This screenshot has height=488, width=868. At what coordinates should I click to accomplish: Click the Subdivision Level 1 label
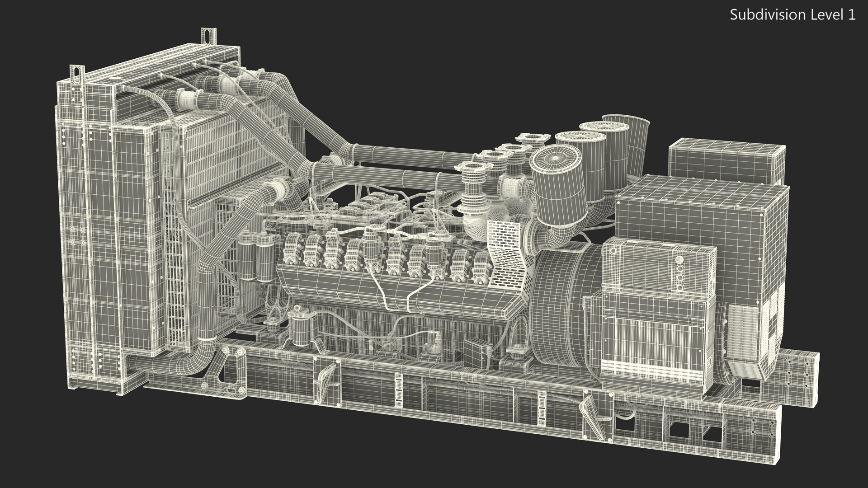[x=793, y=15]
